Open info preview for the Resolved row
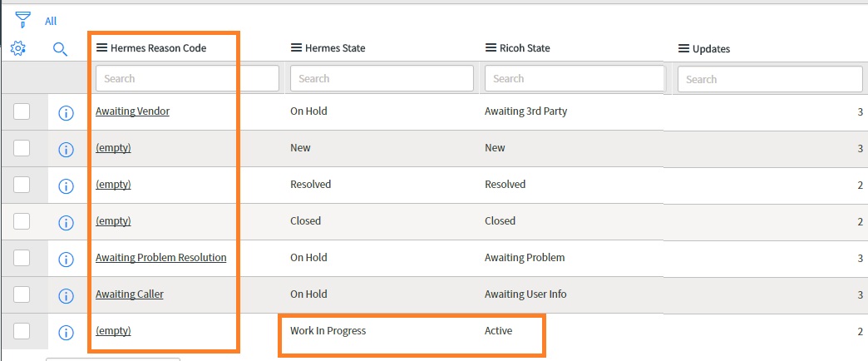Image resolution: width=868 pixels, height=361 pixels. click(x=66, y=186)
